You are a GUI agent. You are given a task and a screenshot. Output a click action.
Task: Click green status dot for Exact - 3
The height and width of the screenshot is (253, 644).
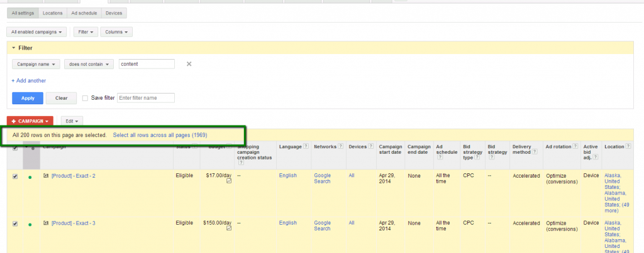(30, 223)
